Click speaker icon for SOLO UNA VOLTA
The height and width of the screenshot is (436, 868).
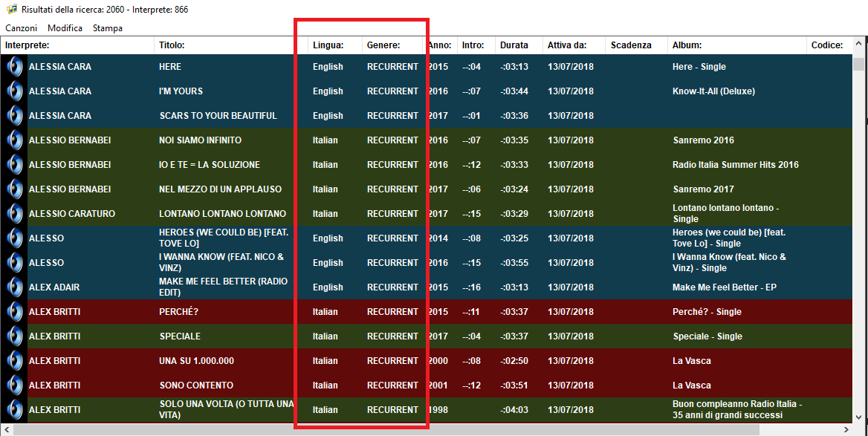coord(14,409)
